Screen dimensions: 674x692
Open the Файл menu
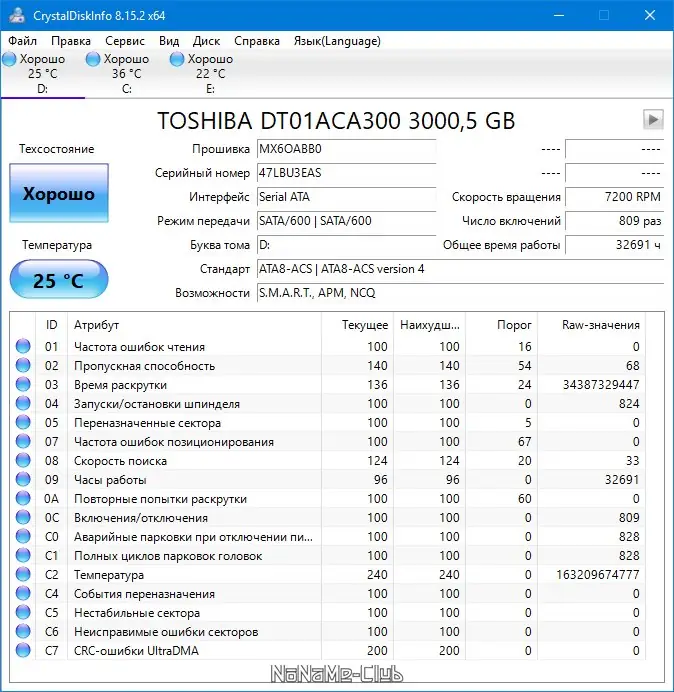point(23,41)
